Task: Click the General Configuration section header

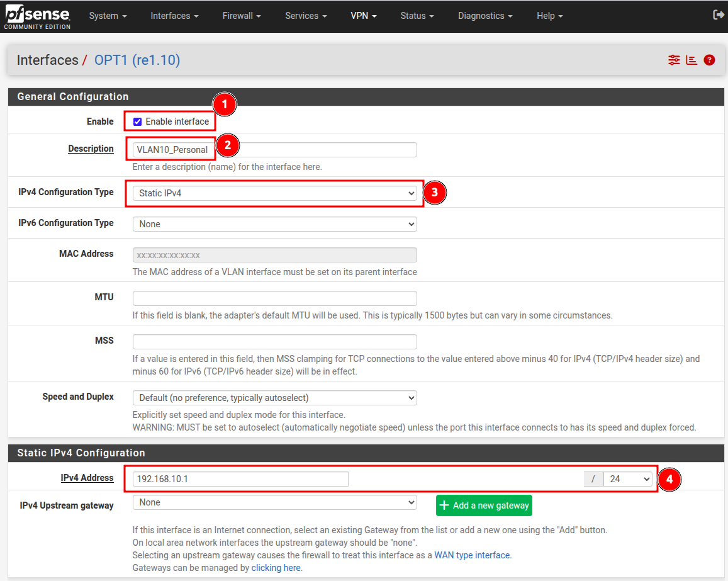Action: coord(366,96)
